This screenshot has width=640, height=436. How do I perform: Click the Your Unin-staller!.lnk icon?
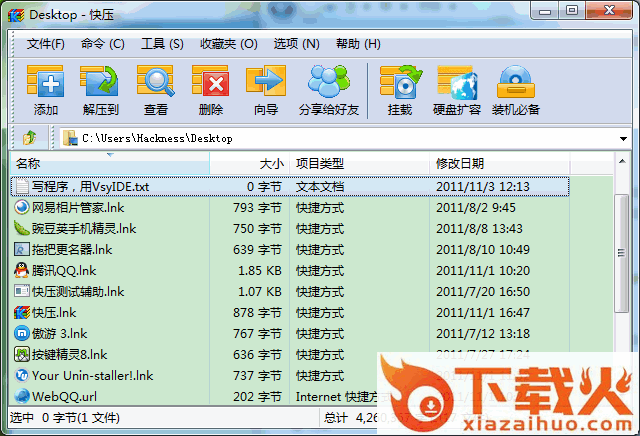[x=21, y=375]
